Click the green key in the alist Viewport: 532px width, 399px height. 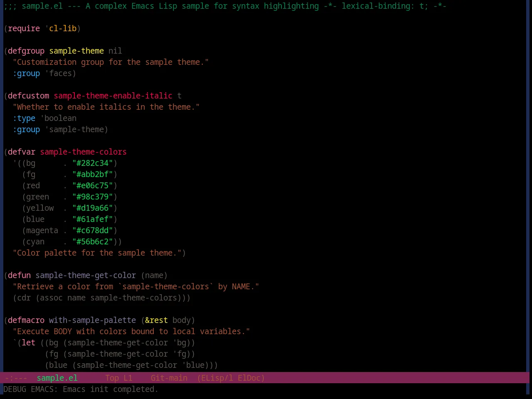(x=37, y=197)
